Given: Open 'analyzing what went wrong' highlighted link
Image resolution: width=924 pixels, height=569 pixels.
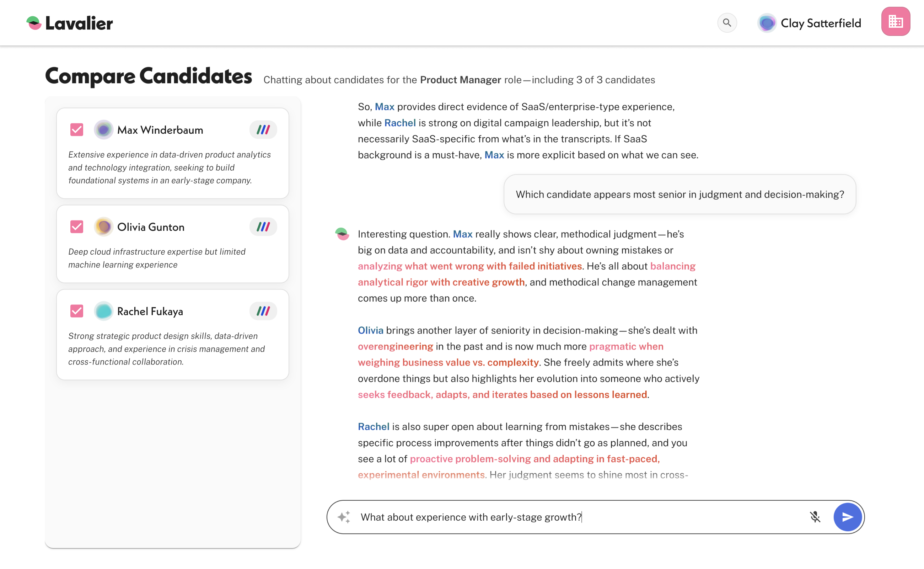Looking at the screenshot, I should point(469,266).
